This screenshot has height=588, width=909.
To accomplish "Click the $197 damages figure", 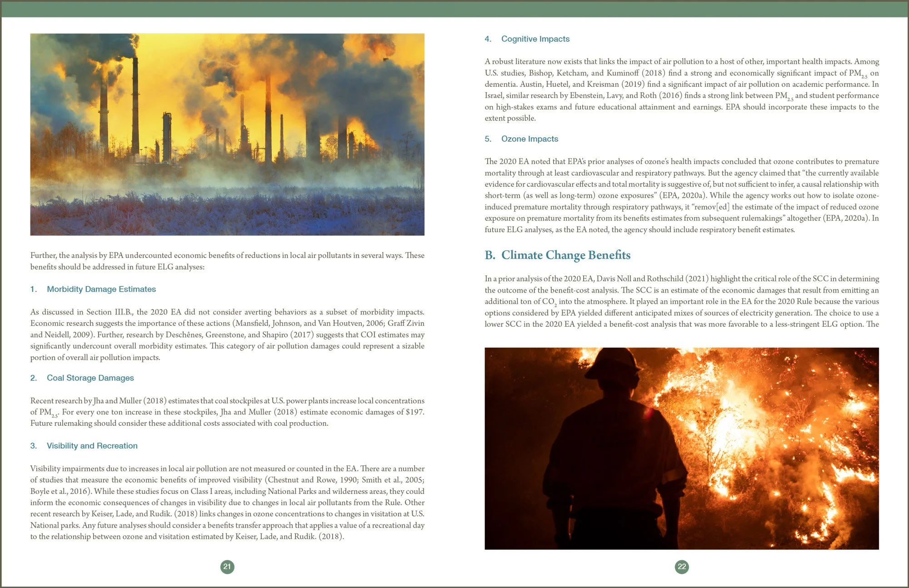I will coord(414,412).
